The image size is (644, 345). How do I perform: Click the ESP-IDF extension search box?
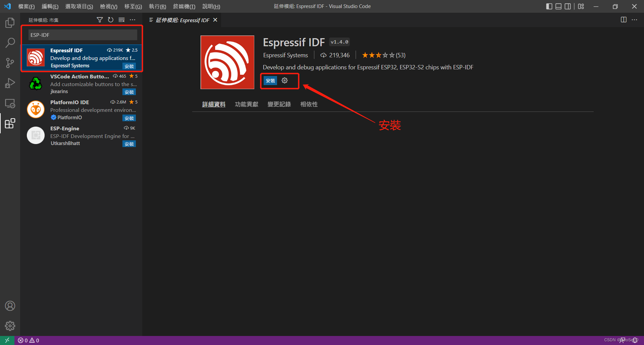(x=83, y=35)
